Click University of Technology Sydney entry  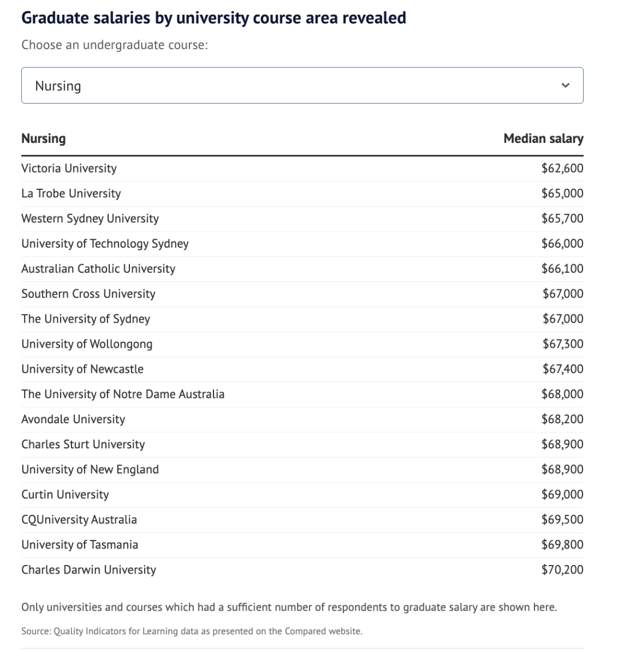pyautogui.click(x=105, y=244)
